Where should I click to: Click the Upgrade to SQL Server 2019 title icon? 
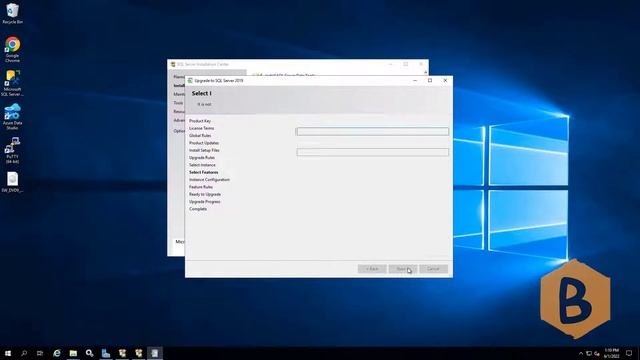[x=190, y=80]
